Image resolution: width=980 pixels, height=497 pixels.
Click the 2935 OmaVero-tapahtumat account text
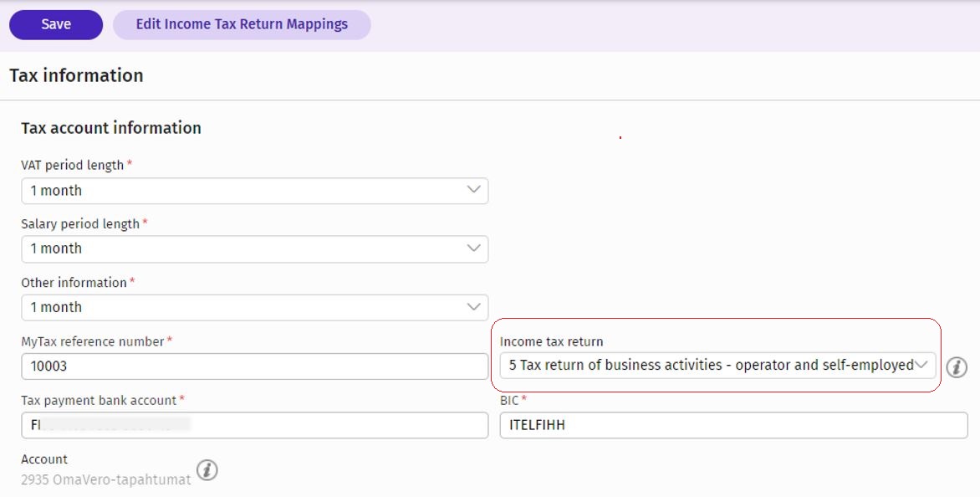click(x=105, y=479)
